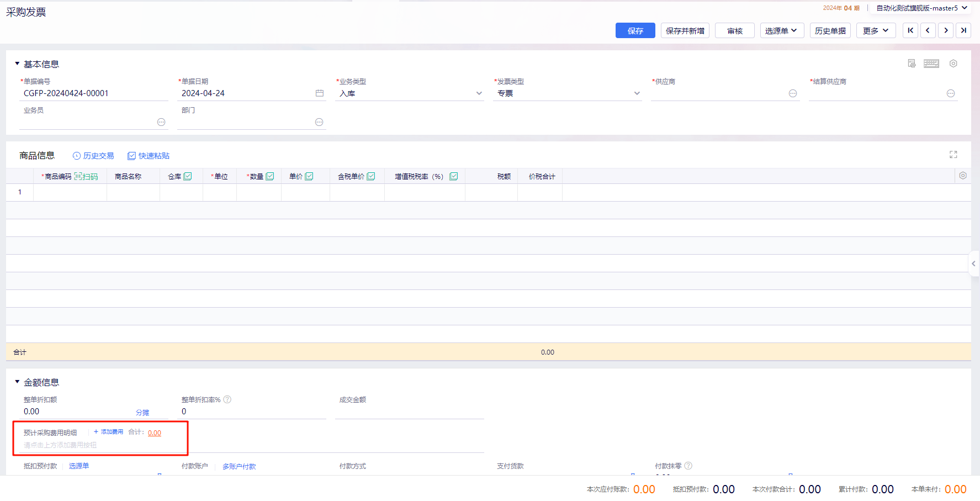Click document template icon beside keyboard icon
The width and height of the screenshot is (980, 501).
pos(912,64)
